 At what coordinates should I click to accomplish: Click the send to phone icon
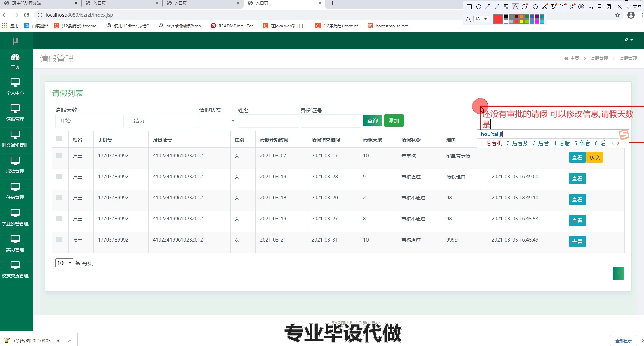pos(600,7)
